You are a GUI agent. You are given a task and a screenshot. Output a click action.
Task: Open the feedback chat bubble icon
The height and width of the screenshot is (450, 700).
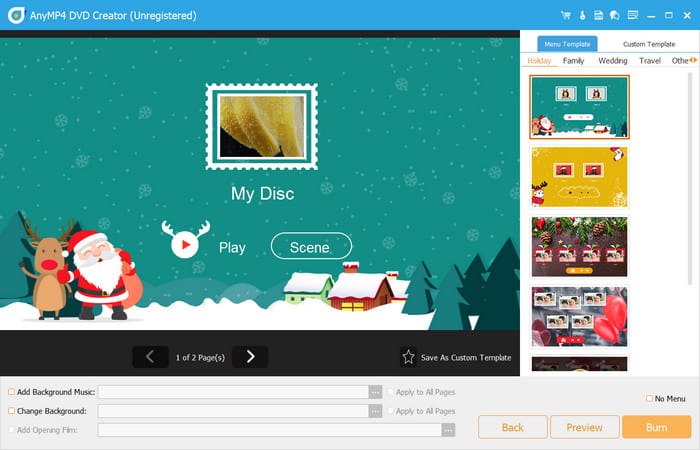coord(615,16)
